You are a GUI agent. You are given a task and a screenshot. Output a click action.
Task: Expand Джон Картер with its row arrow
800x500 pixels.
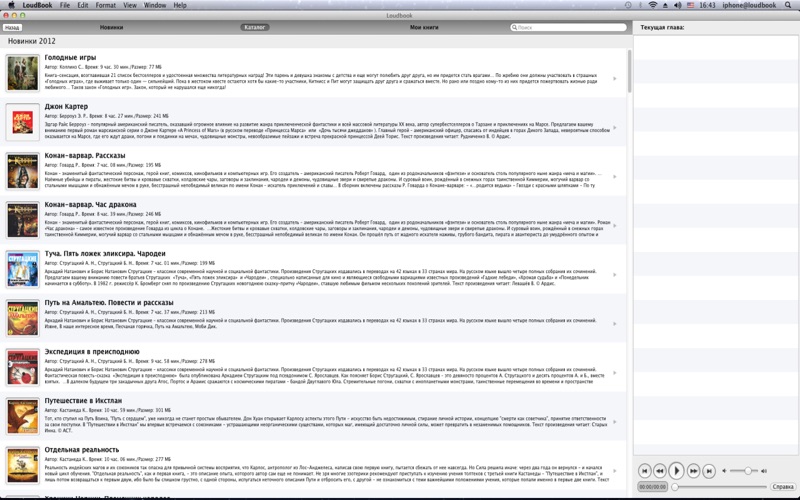click(615, 128)
